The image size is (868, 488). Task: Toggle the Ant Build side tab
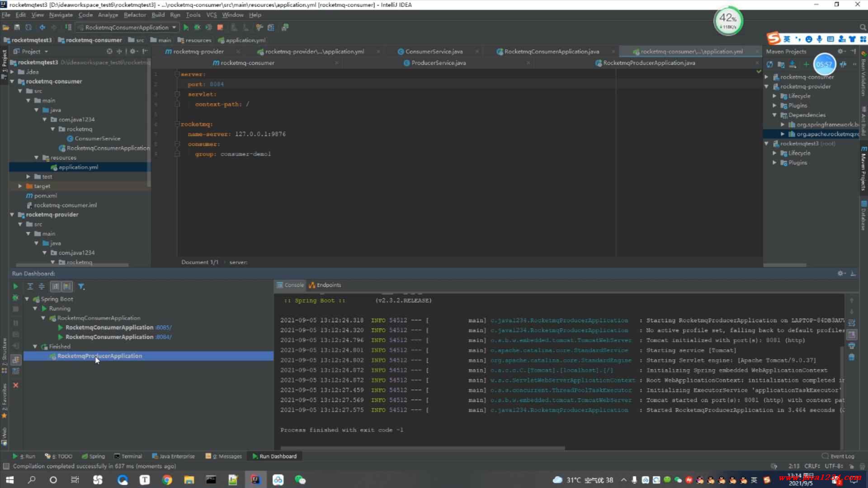863,121
